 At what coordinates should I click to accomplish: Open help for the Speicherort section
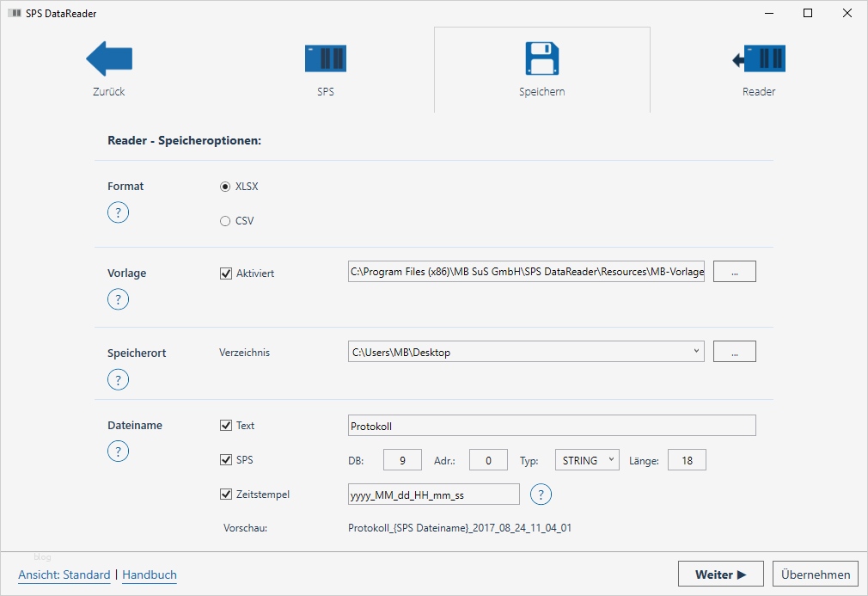click(x=118, y=379)
